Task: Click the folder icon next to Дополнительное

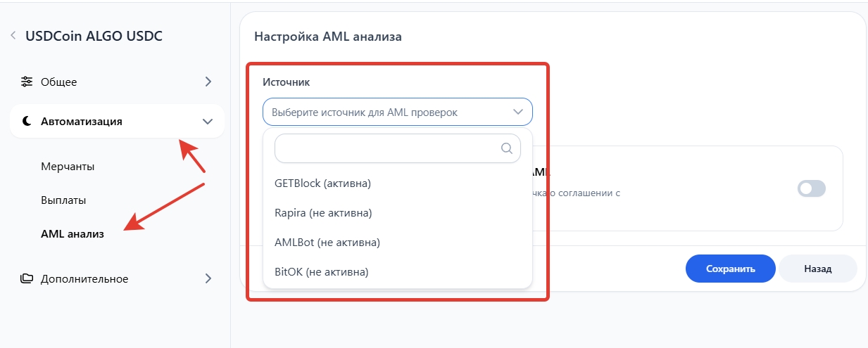Action: tap(27, 278)
